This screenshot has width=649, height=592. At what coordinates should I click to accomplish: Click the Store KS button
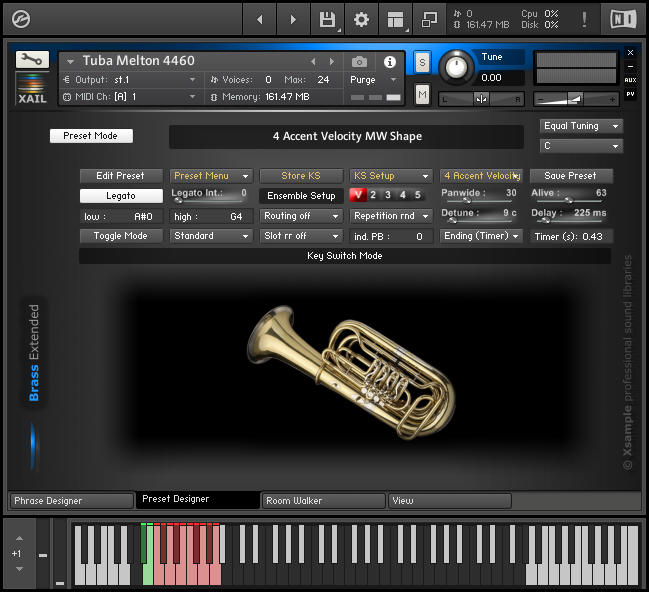click(301, 176)
